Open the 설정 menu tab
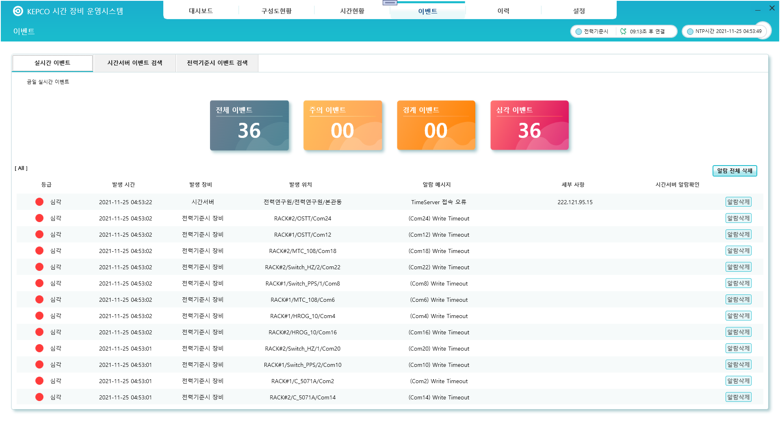The width and height of the screenshot is (780, 423). pyautogui.click(x=579, y=11)
